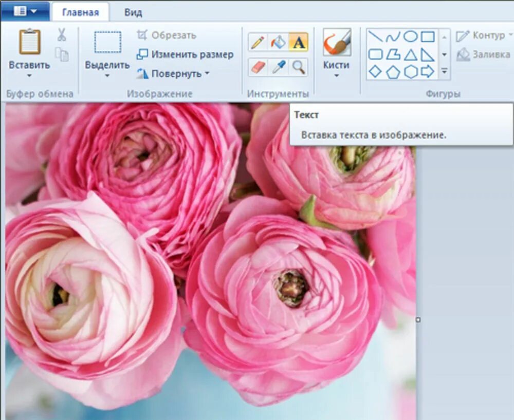This screenshot has width=514, height=420.
Task: Choose the straight Line shape
Action: click(x=375, y=36)
